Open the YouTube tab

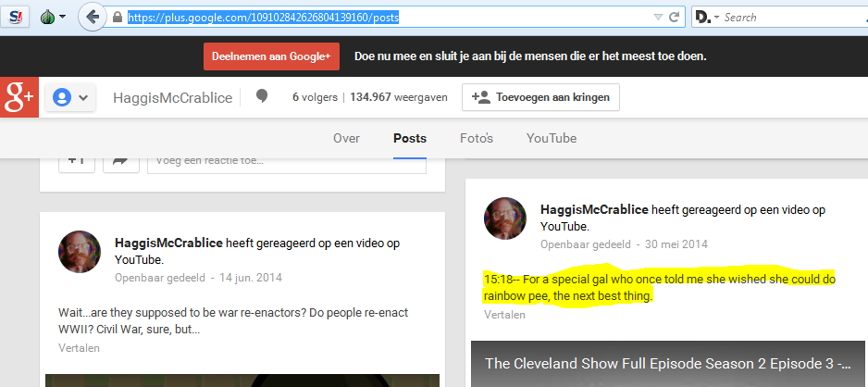552,138
